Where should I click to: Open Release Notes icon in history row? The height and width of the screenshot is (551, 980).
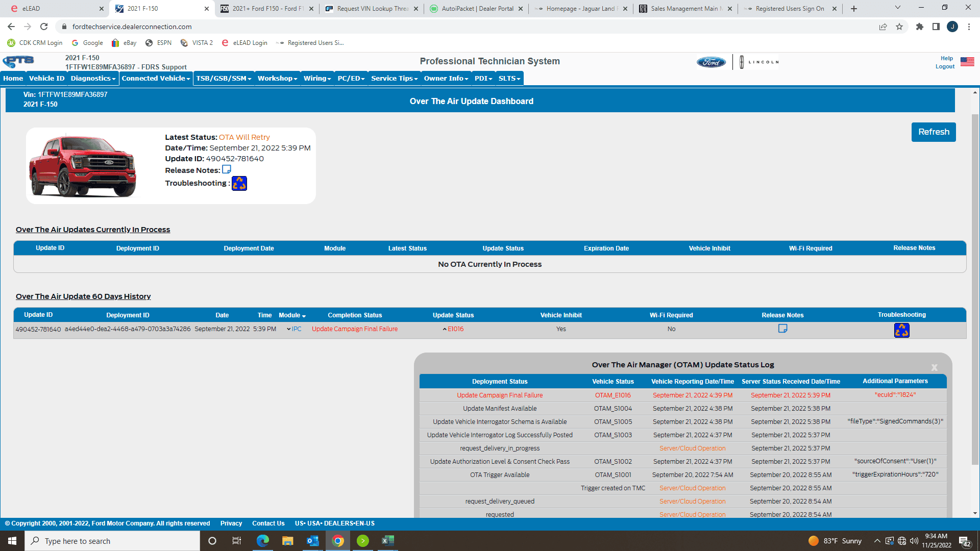pos(782,329)
